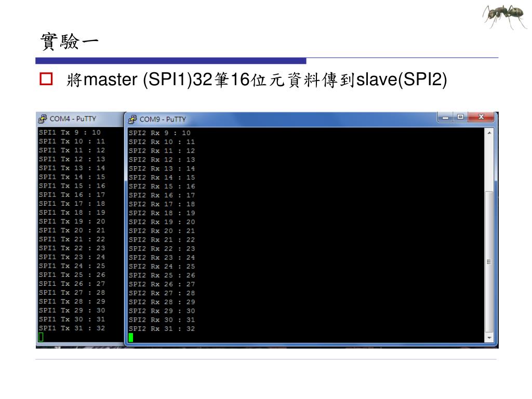
Task: Click the COM9 - PuTTY title bar text
Action: click(x=163, y=119)
